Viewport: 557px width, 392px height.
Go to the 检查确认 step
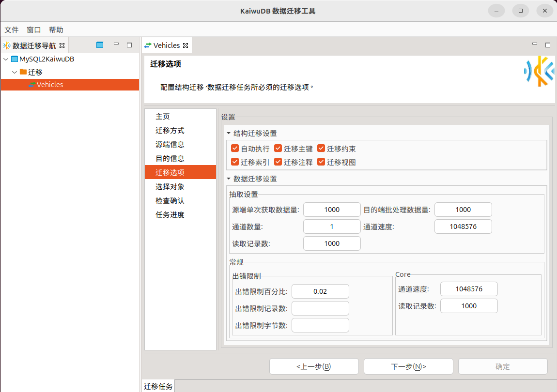click(181, 201)
